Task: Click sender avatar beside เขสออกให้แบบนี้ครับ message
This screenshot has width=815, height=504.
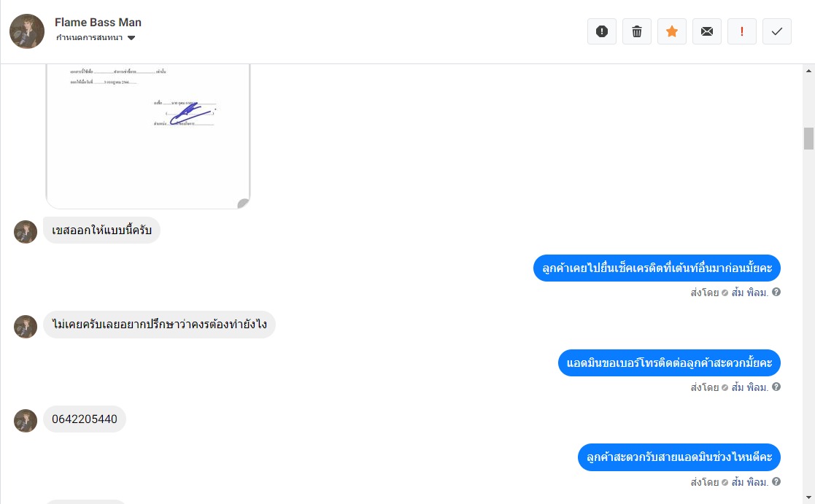Action: click(26, 232)
